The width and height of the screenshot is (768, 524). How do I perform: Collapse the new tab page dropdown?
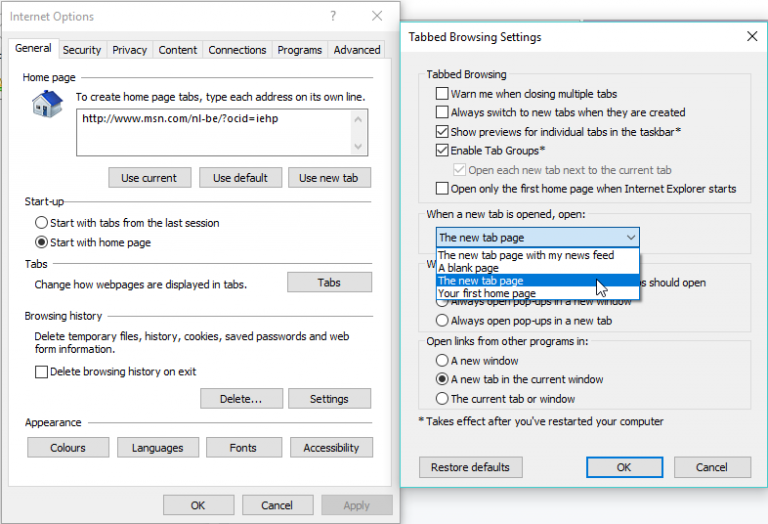click(629, 238)
